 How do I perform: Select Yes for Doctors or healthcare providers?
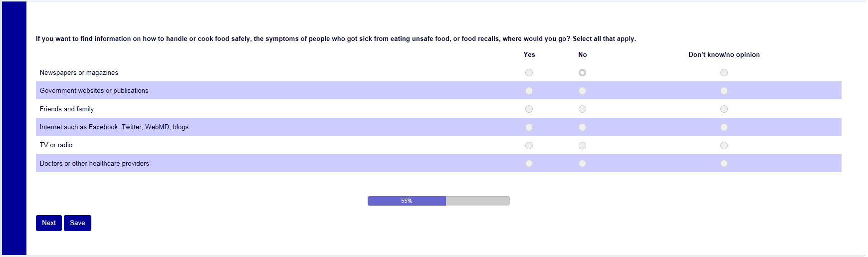tap(529, 164)
